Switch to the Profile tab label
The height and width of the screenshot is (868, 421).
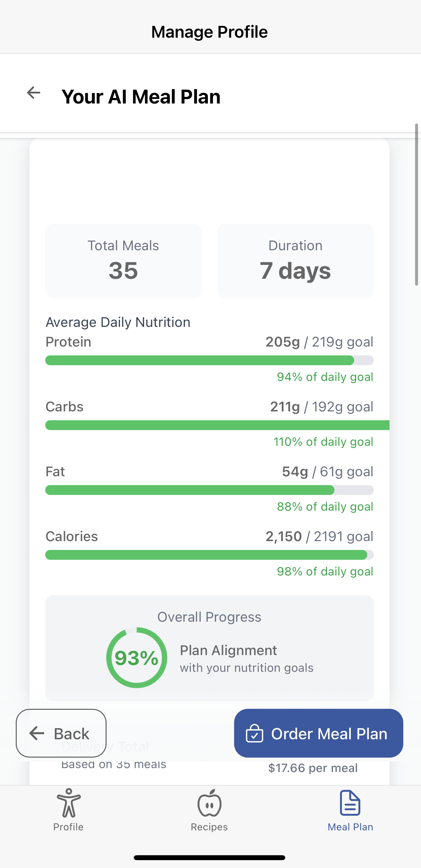tap(69, 827)
